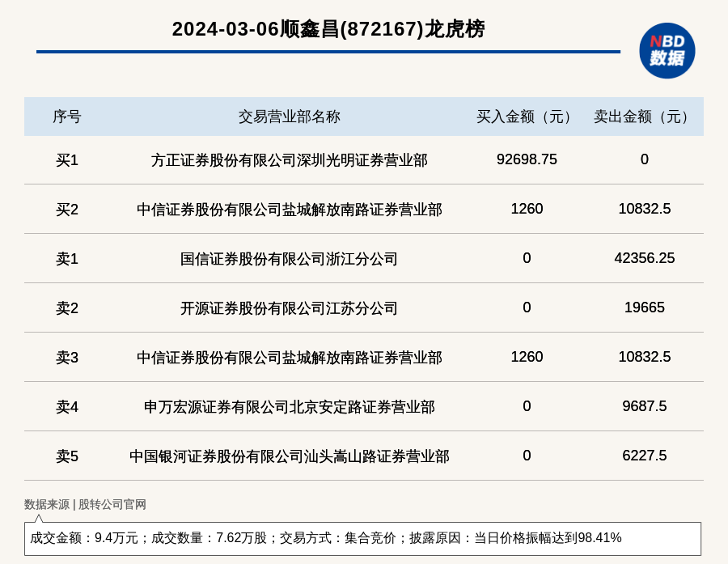Select the 卖5 row label
728x564 pixels.
click(67, 456)
